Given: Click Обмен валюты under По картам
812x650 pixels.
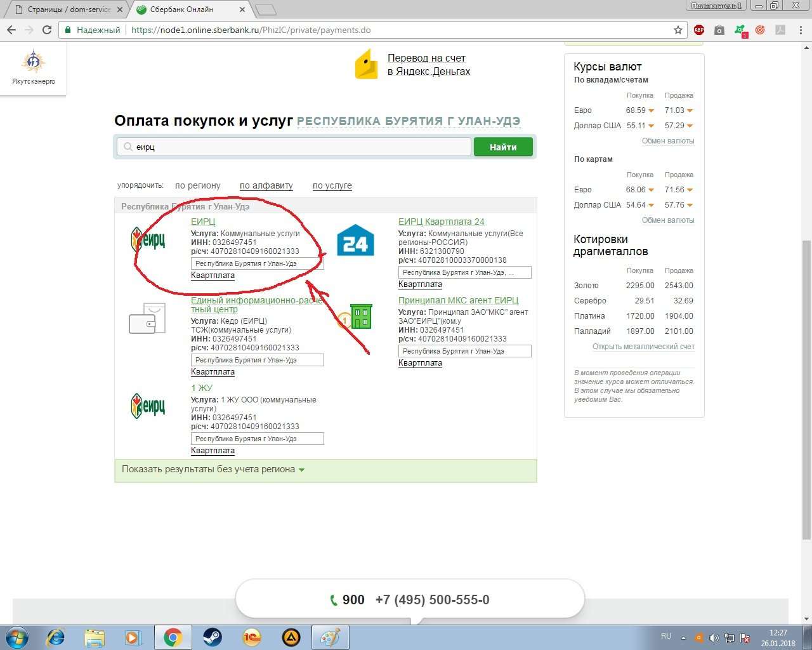Looking at the screenshot, I should 668,220.
